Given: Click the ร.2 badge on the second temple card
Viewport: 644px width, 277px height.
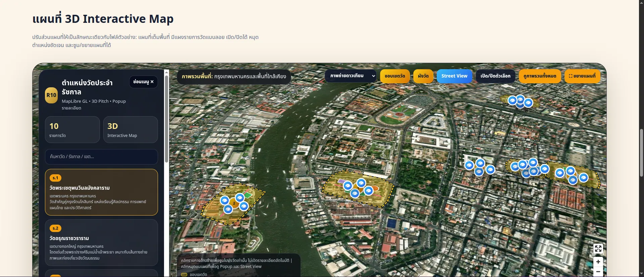Looking at the screenshot, I should (55, 228).
